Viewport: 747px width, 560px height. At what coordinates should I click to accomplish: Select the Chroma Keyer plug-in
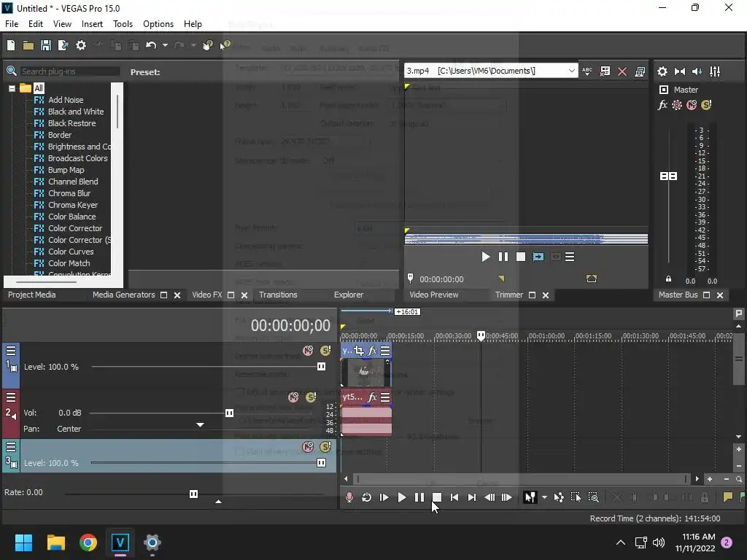pos(72,205)
